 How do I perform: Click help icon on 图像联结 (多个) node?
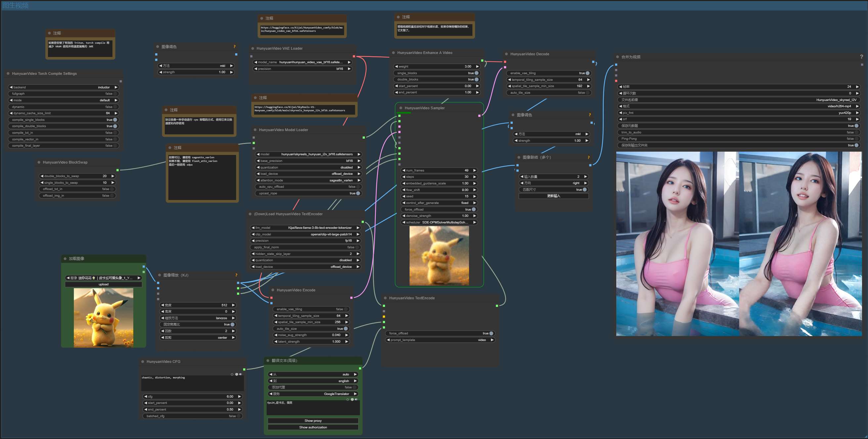click(x=588, y=158)
